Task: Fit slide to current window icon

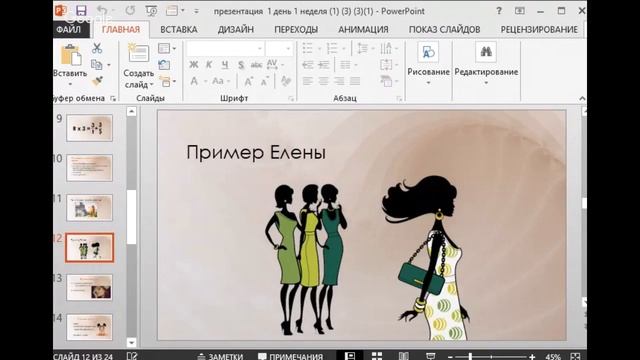Action: click(575, 356)
